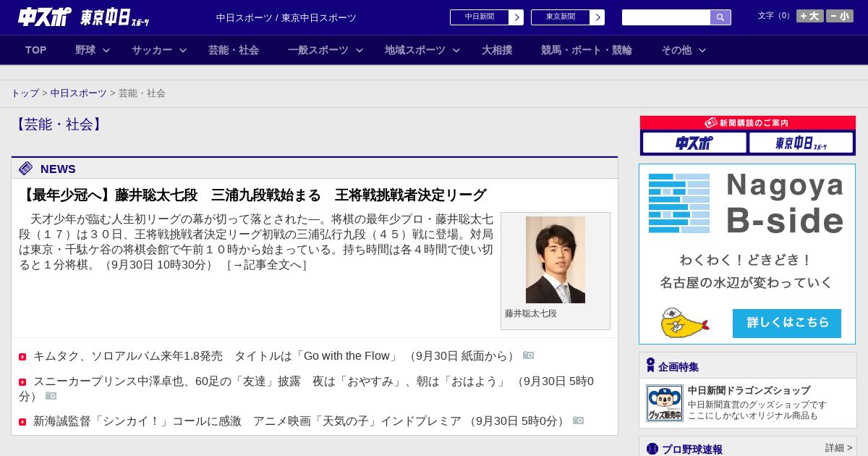Expand the 野球 dropdown chevron
This screenshot has height=456, width=868.
coord(106,50)
